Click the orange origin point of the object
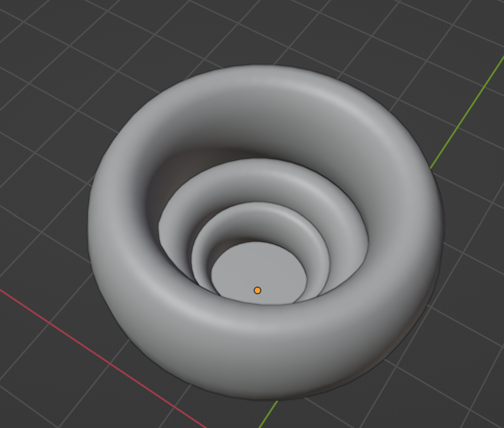The height and width of the screenshot is (428, 504). click(x=257, y=290)
